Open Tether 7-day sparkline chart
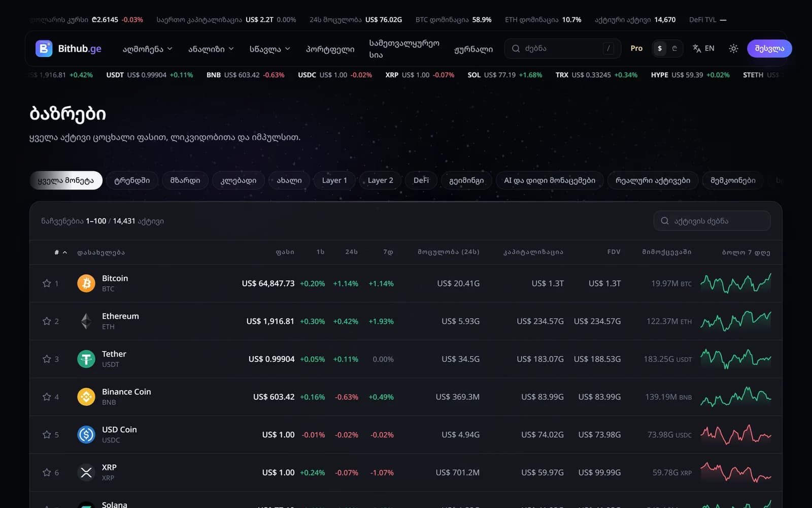This screenshot has height=508, width=812. tap(736, 359)
